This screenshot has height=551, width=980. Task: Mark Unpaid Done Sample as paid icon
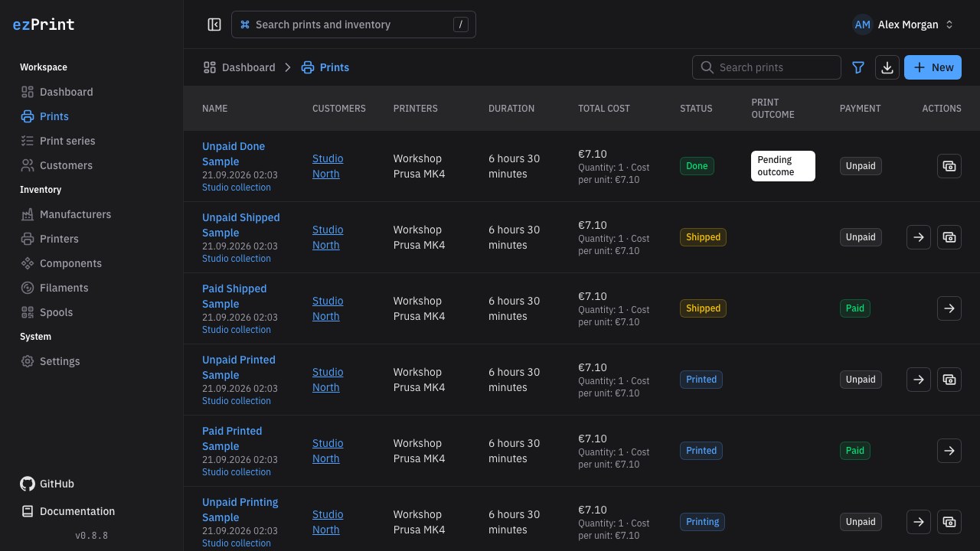click(949, 166)
